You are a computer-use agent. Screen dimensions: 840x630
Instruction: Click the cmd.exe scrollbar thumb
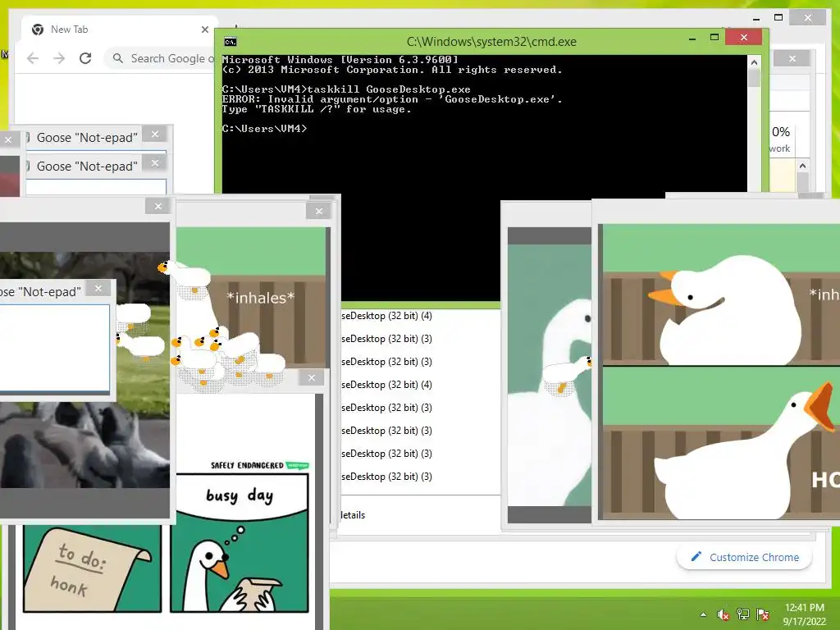pyautogui.click(x=755, y=78)
